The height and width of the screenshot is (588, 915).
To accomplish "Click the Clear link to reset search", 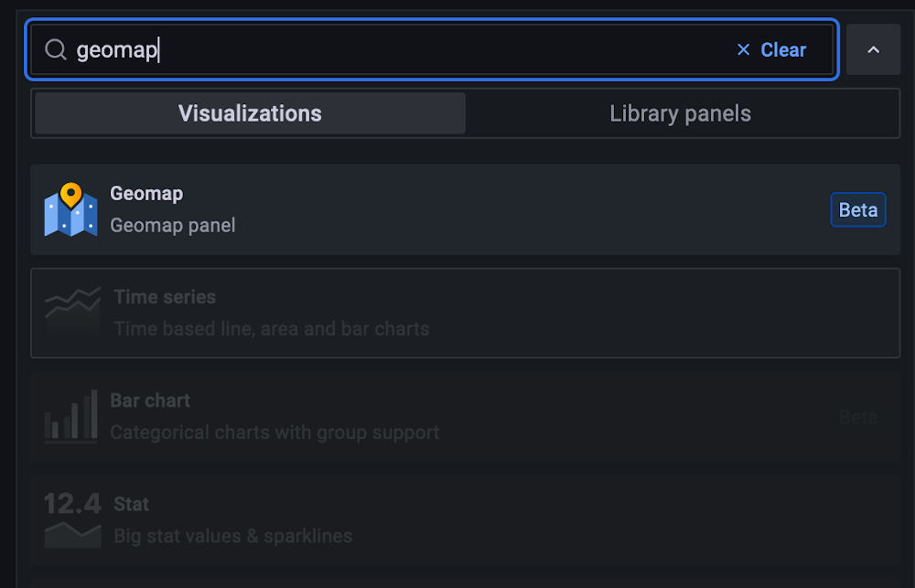I will point(782,49).
